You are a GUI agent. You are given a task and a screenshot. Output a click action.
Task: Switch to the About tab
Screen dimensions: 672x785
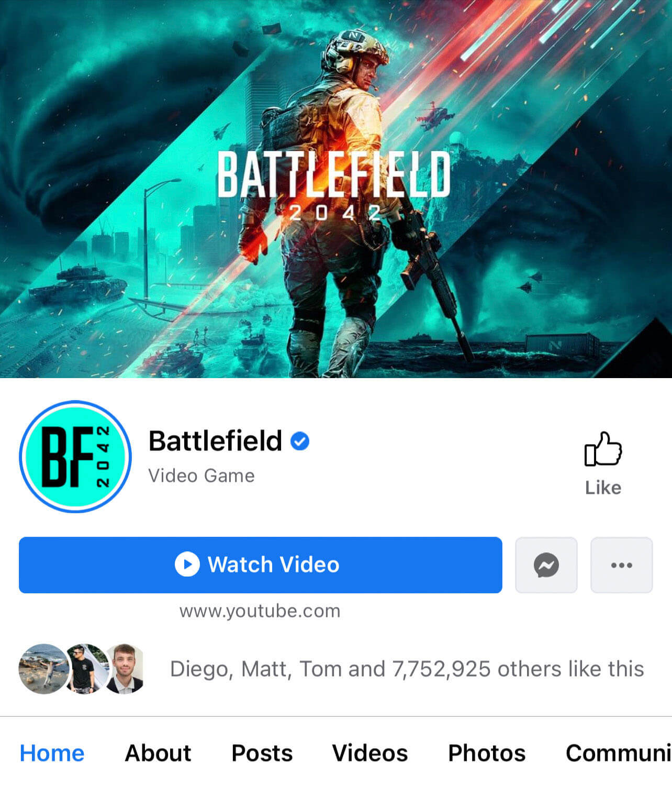pyautogui.click(x=158, y=753)
